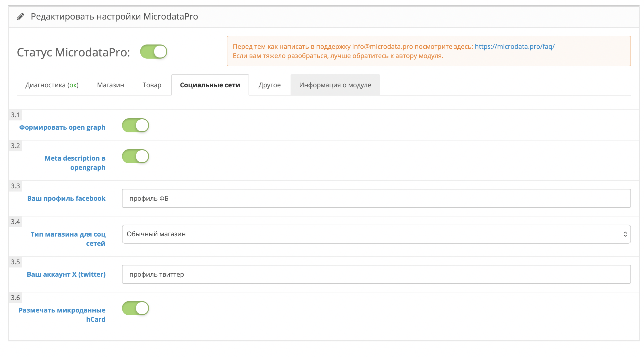Turn off Размечать микроданные hCard toggle
This screenshot has width=644, height=357.
pos(136,308)
